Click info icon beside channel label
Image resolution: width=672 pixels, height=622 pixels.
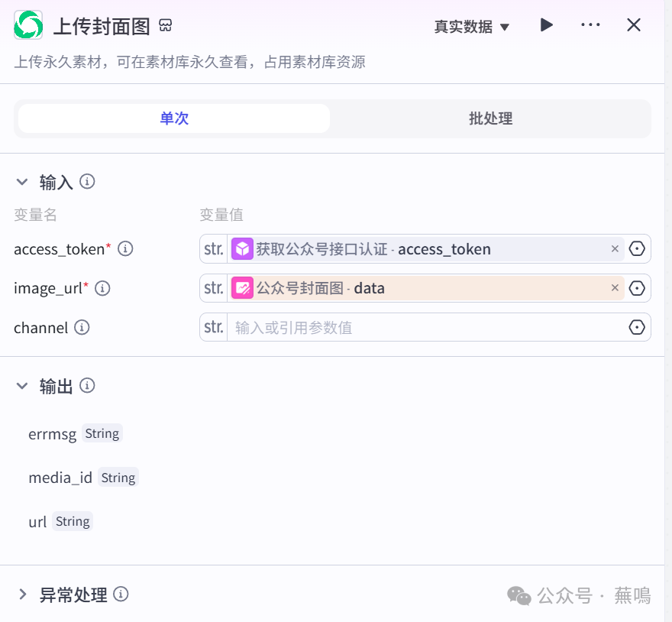click(82, 328)
